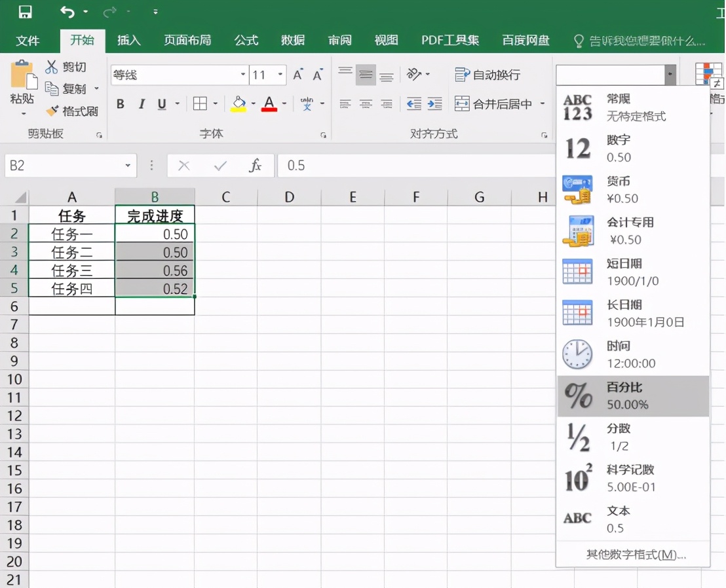Click the 复制 copy button

point(66,88)
